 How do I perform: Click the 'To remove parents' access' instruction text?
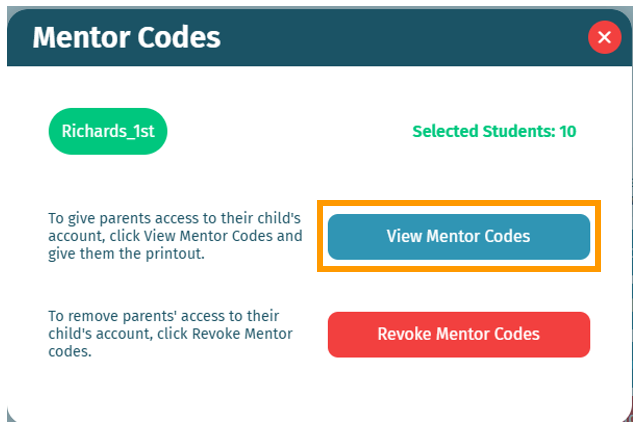(x=170, y=334)
